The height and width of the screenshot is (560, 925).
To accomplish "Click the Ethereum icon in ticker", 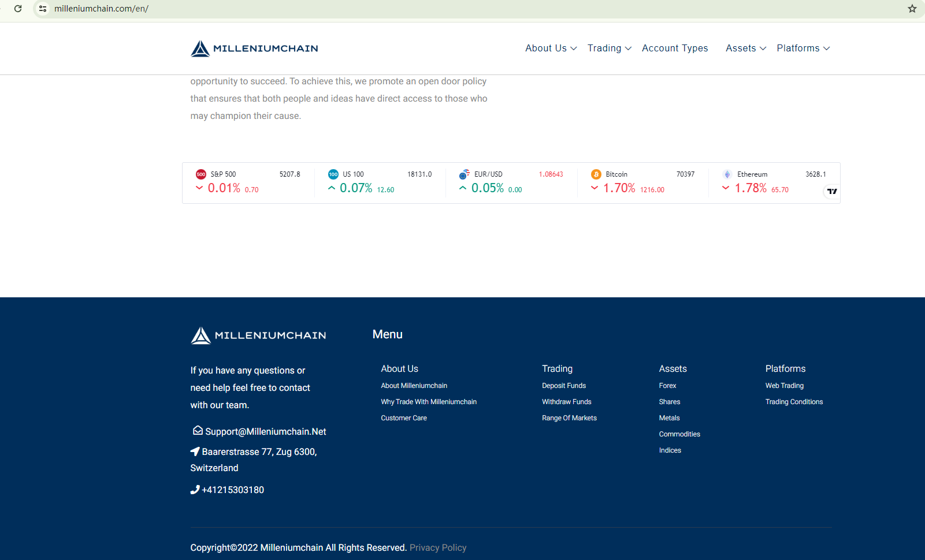I will [727, 174].
